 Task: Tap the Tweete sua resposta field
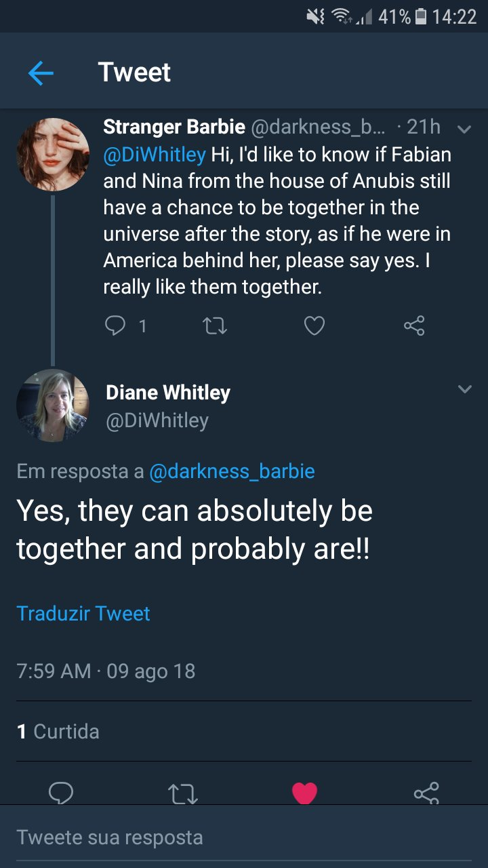(x=244, y=837)
